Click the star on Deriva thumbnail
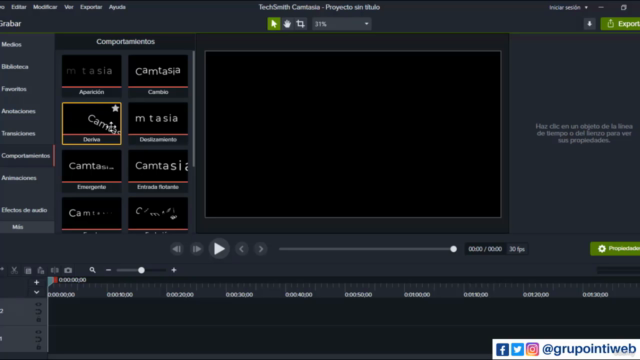 click(x=116, y=108)
